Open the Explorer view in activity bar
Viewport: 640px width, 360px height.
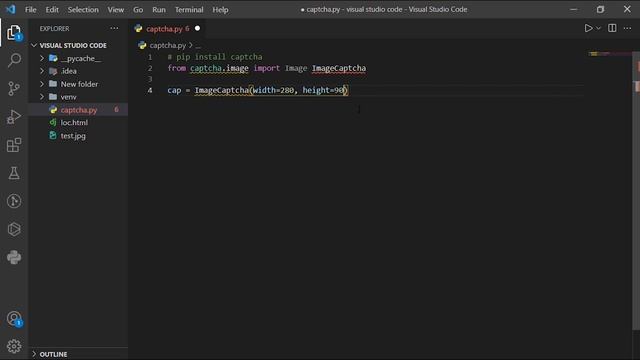click(14, 33)
